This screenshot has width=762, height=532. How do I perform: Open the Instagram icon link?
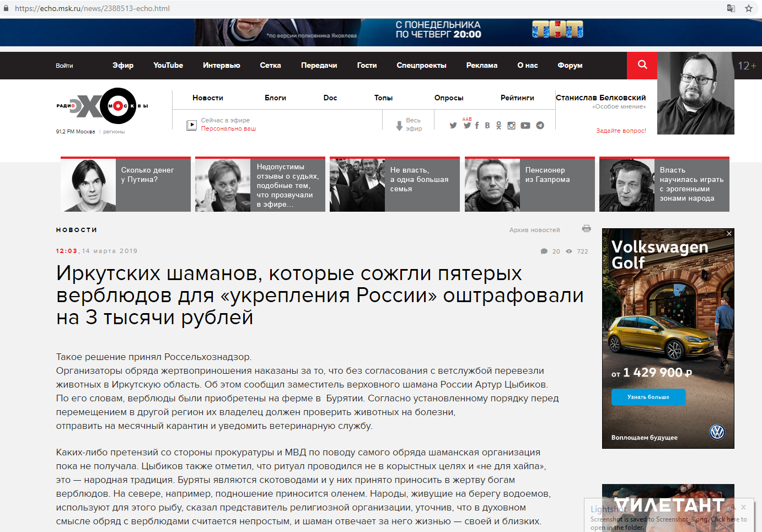tap(512, 126)
